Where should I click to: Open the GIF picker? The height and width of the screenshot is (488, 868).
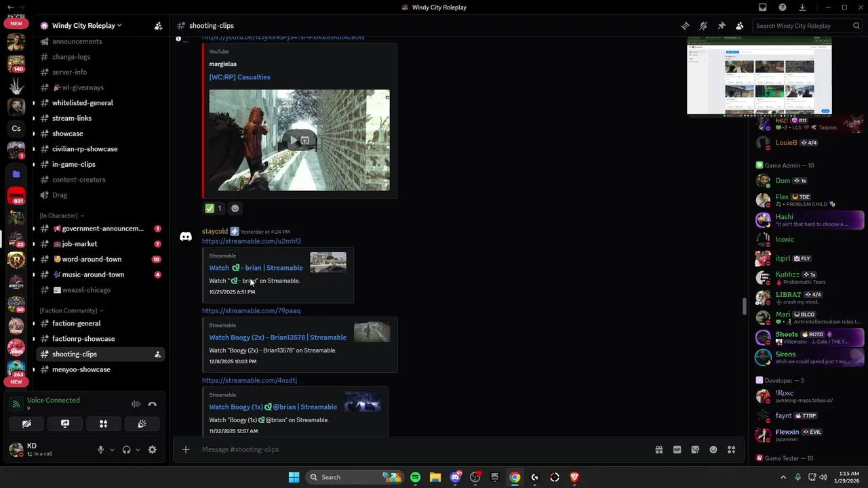click(677, 449)
